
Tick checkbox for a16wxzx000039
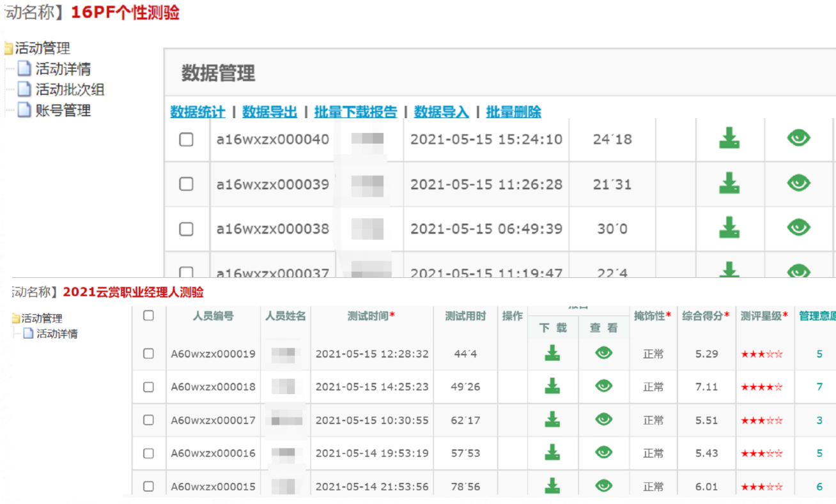point(186,184)
